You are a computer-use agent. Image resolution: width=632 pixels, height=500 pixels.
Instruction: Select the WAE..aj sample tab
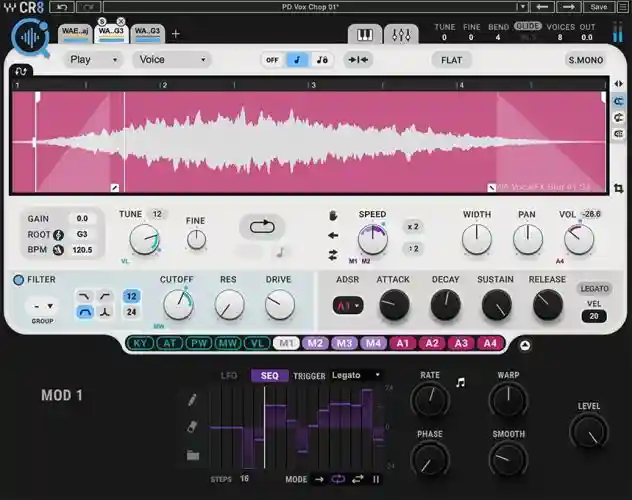coord(75,33)
